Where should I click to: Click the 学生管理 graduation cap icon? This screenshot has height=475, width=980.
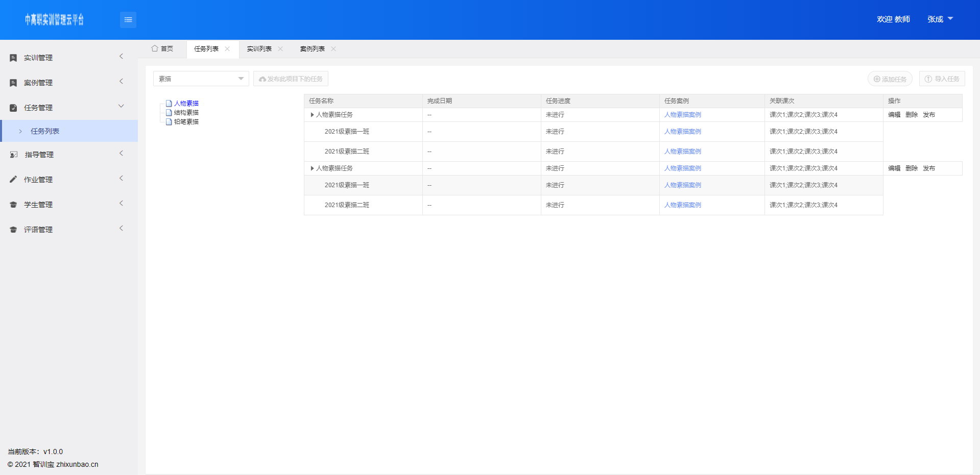[x=14, y=205]
